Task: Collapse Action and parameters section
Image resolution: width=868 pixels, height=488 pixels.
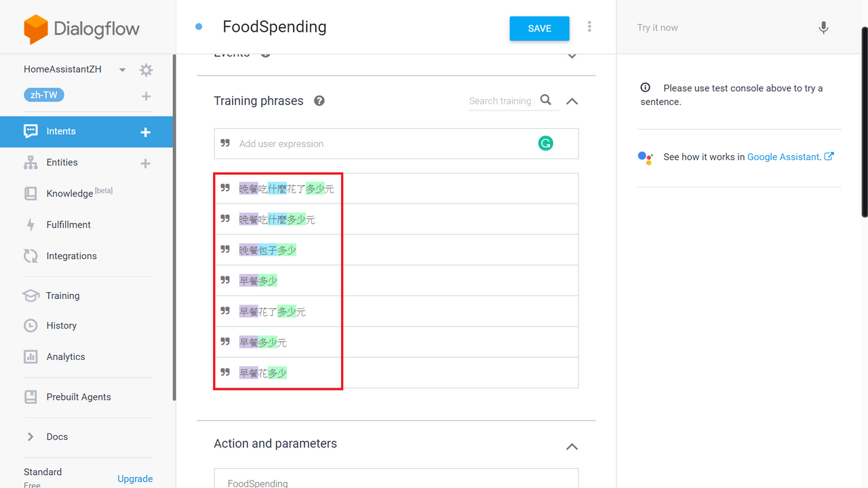Action: [x=572, y=447]
